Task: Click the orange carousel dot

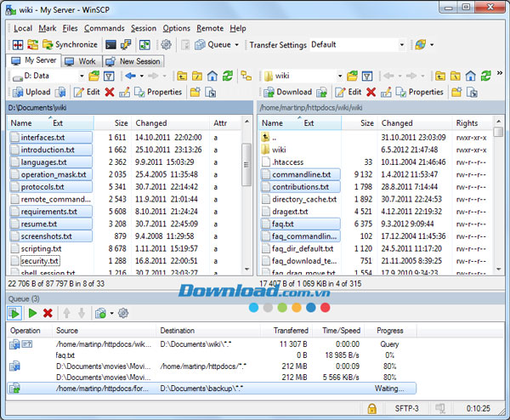Action: click(297, 308)
